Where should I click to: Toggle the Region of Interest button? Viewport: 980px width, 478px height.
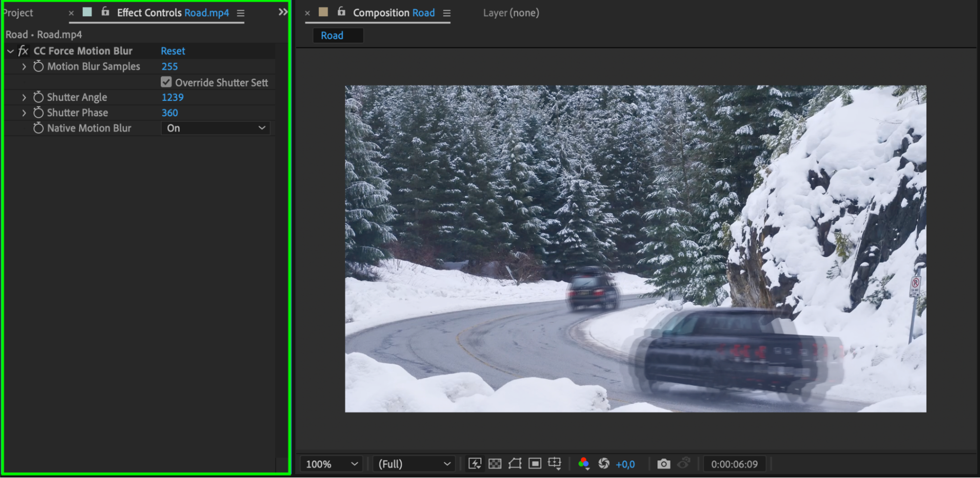coord(535,464)
